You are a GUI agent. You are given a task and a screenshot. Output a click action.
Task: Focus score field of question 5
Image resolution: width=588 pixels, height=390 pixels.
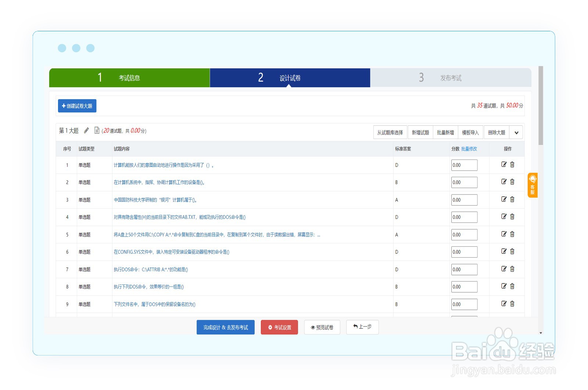click(464, 235)
